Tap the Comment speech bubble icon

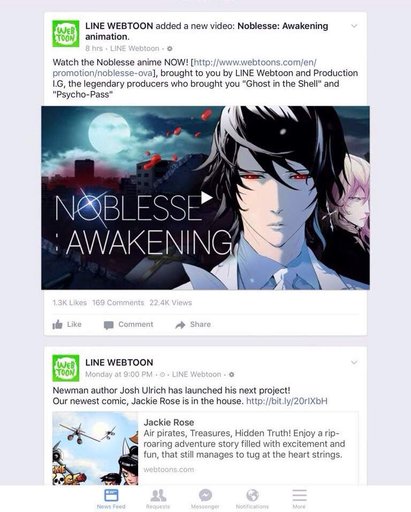click(109, 325)
